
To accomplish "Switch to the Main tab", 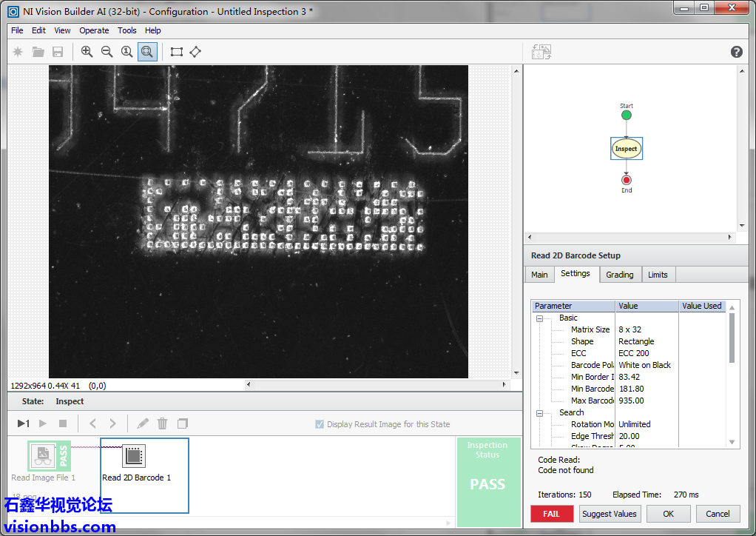I will coord(539,275).
